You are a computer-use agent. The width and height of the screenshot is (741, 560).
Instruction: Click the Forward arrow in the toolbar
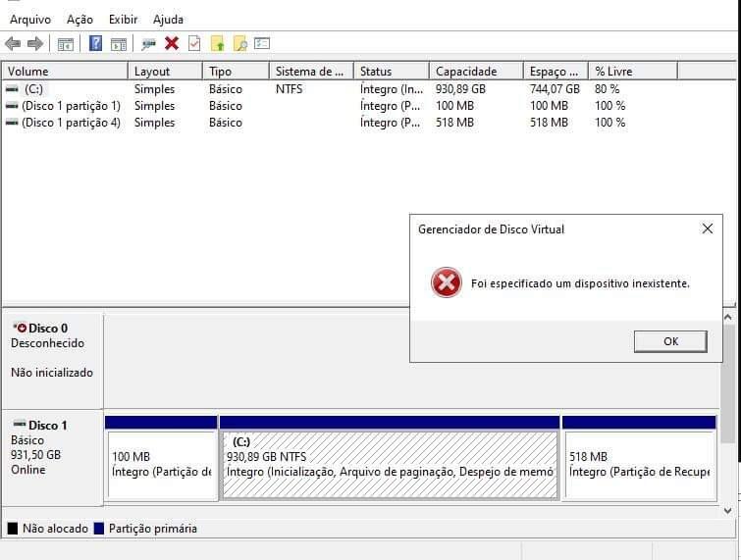[35, 44]
